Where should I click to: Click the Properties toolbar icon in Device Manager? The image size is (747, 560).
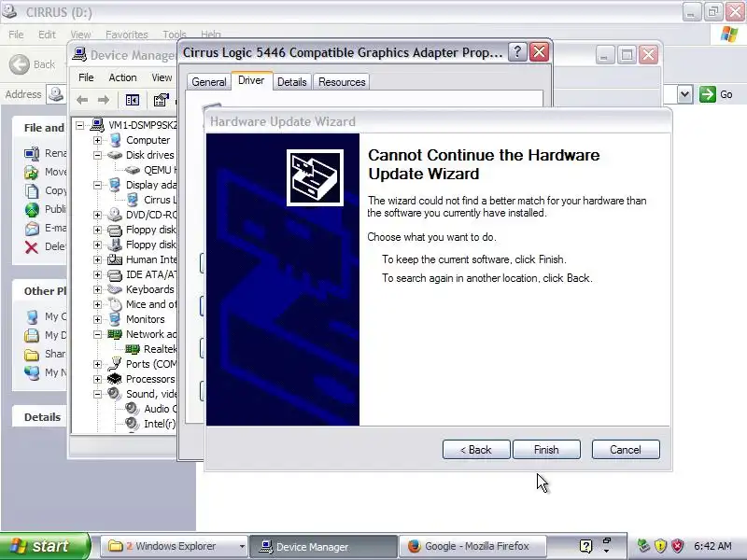click(161, 100)
